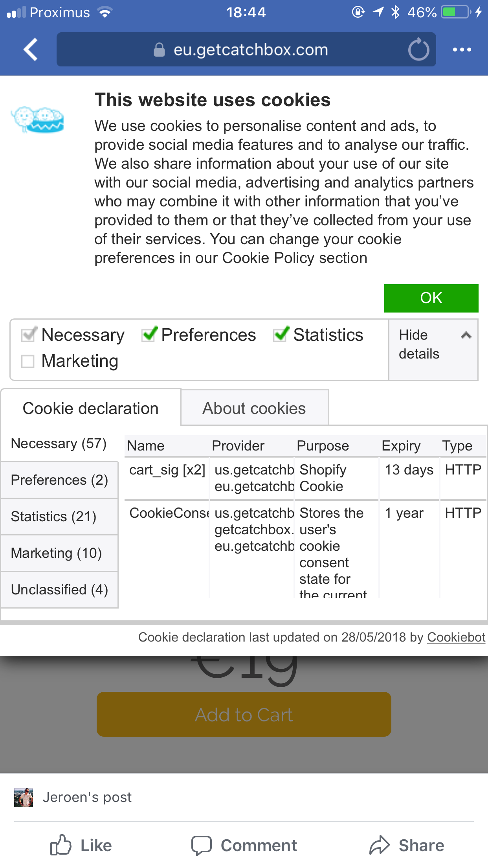Tap the back arrow icon
The width and height of the screenshot is (488, 868).
31,50
